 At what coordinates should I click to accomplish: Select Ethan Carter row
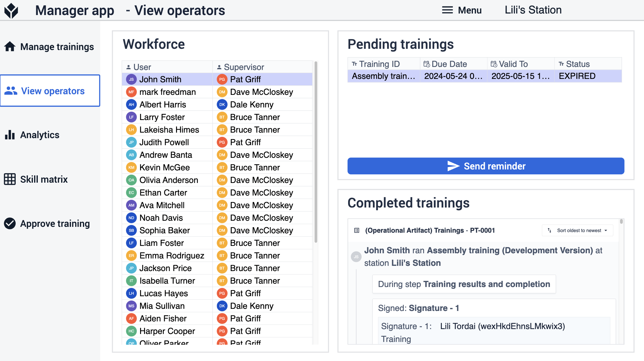[x=217, y=192]
